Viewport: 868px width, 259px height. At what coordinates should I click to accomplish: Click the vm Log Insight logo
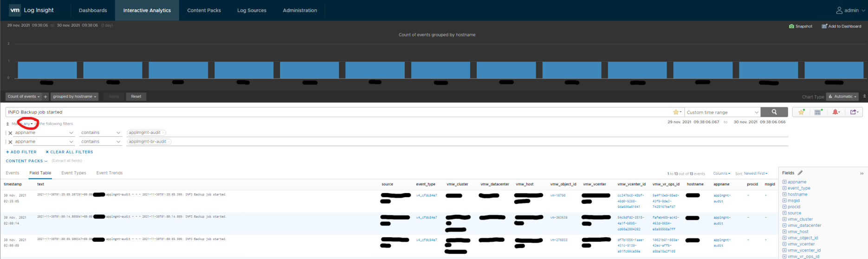click(x=32, y=10)
